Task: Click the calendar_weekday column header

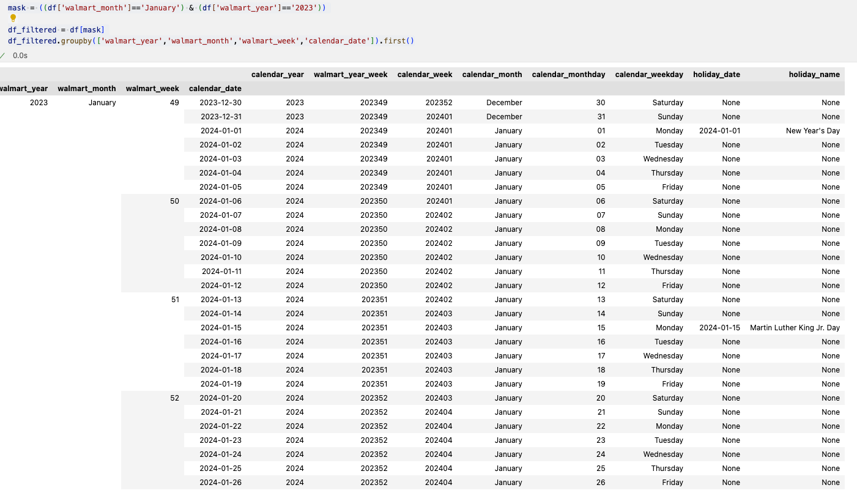Action: point(648,74)
